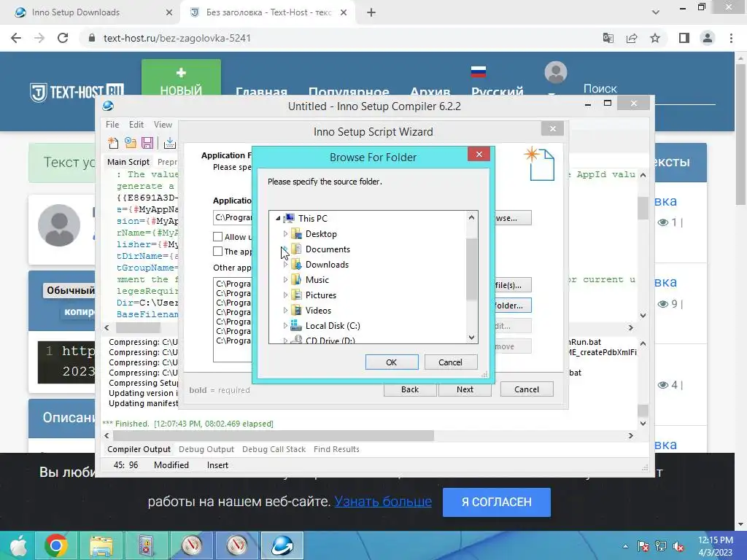
Task: Switch to the Main Script tab
Action: click(x=128, y=162)
